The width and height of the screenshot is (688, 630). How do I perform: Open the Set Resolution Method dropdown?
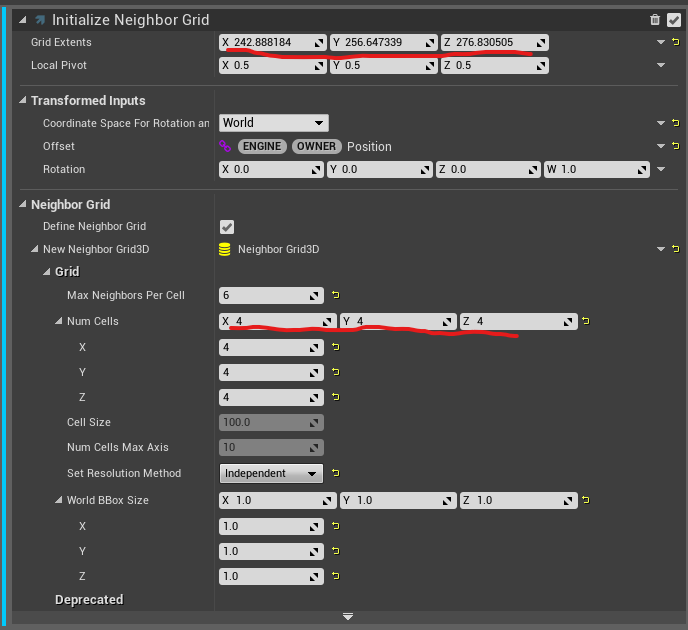pyautogui.click(x=271, y=473)
